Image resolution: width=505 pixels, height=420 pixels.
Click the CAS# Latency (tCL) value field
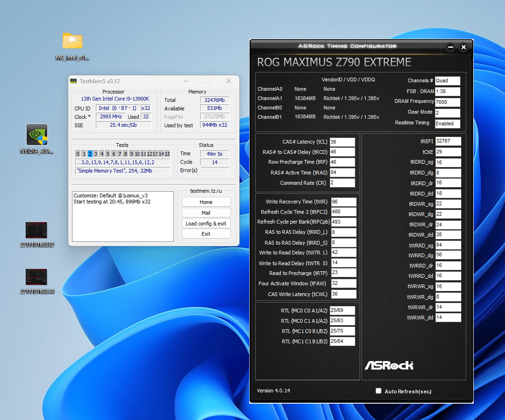tap(343, 142)
